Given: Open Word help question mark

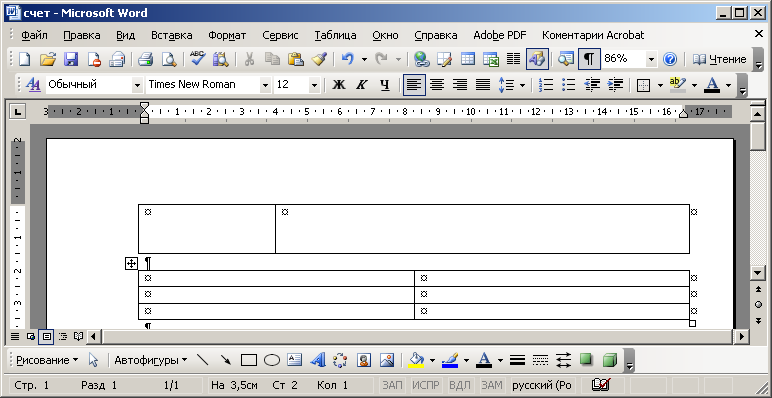Looking at the screenshot, I should [670, 60].
